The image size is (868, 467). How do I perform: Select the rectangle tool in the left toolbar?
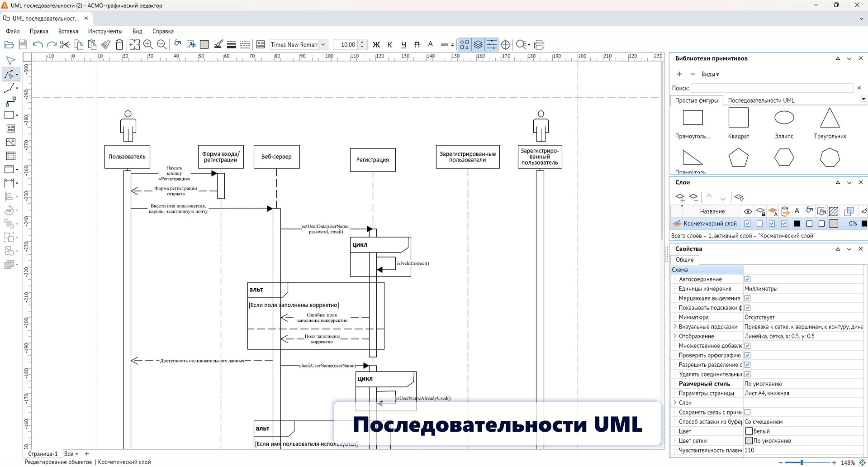point(9,115)
